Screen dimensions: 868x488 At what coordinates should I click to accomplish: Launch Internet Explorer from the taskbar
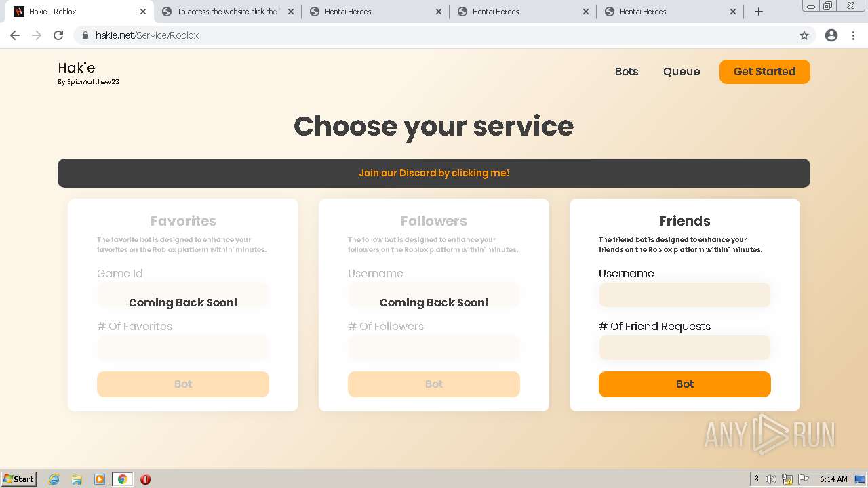click(54, 479)
